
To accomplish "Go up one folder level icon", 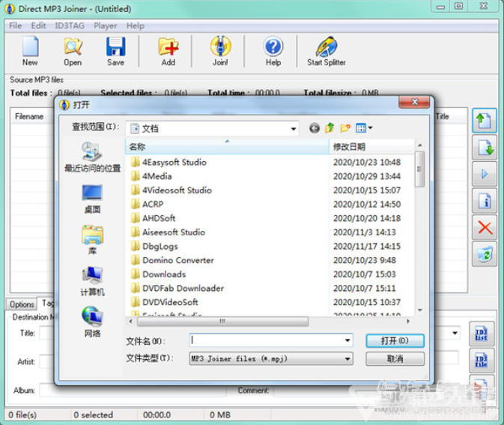I will [x=330, y=128].
